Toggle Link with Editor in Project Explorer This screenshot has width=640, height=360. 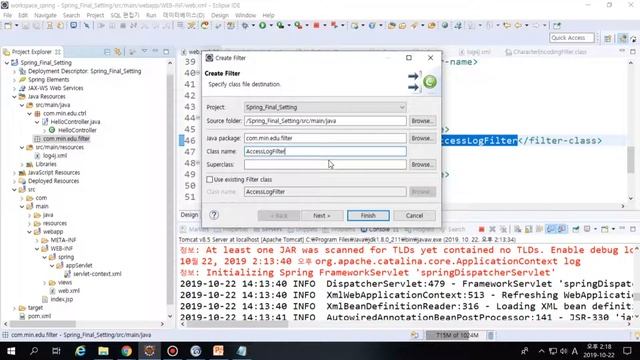click(118, 52)
